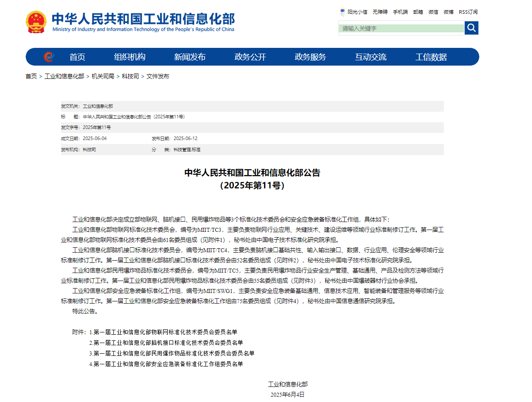532x402 pixels.
Task: Click the 阳光小信 mascot icon
Action: pos(342,12)
